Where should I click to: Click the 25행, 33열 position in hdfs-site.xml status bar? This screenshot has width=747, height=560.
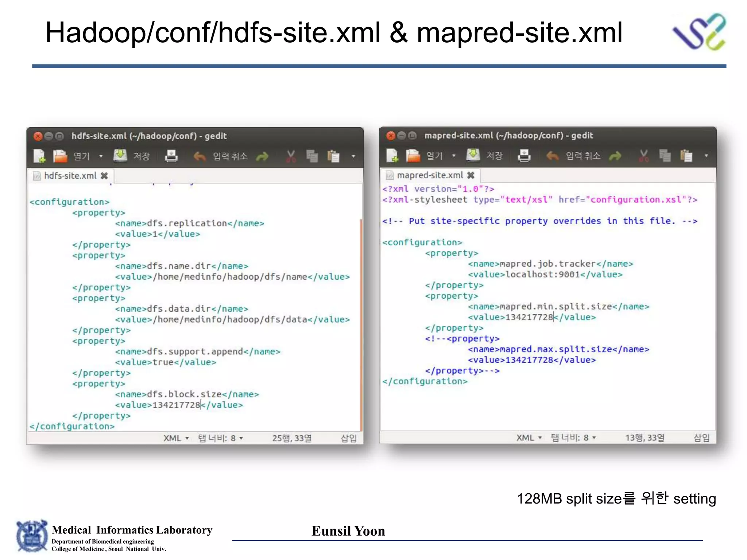point(292,438)
